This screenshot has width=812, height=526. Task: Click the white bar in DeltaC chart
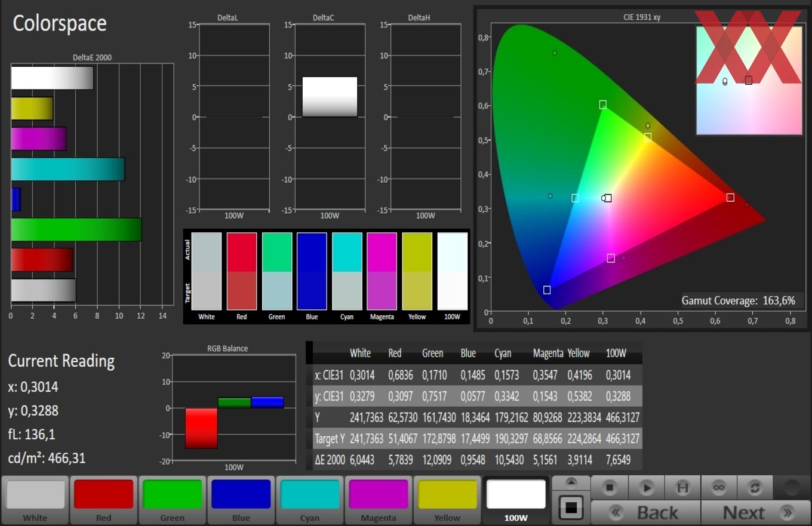(330, 97)
